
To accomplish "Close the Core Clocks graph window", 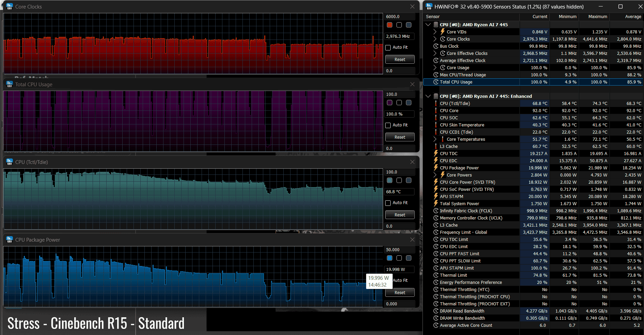I will [412, 6].
